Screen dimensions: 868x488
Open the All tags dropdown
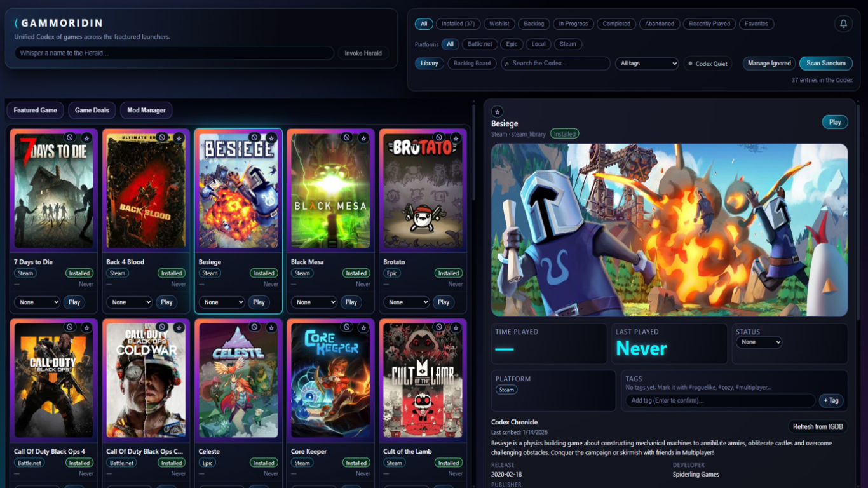(x=647, y=64)
